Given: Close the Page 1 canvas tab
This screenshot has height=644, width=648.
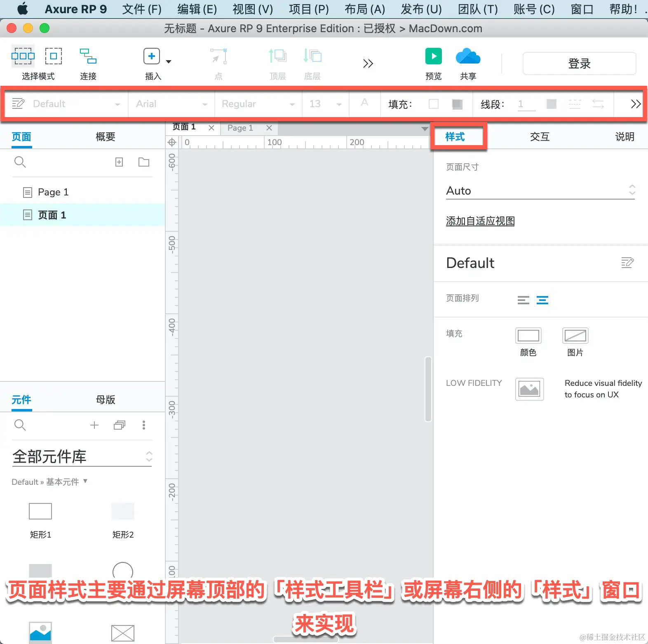Looking at the screenshot, I should [269, 128].
